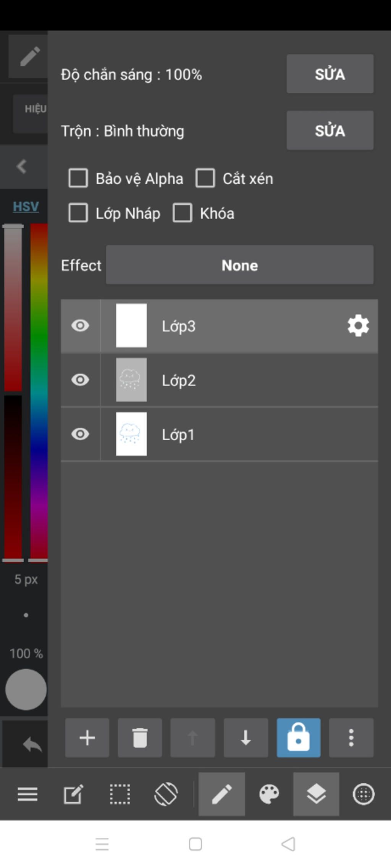Enable the Bảo vệ Alpha checkbox

click(x=78, y=178)
